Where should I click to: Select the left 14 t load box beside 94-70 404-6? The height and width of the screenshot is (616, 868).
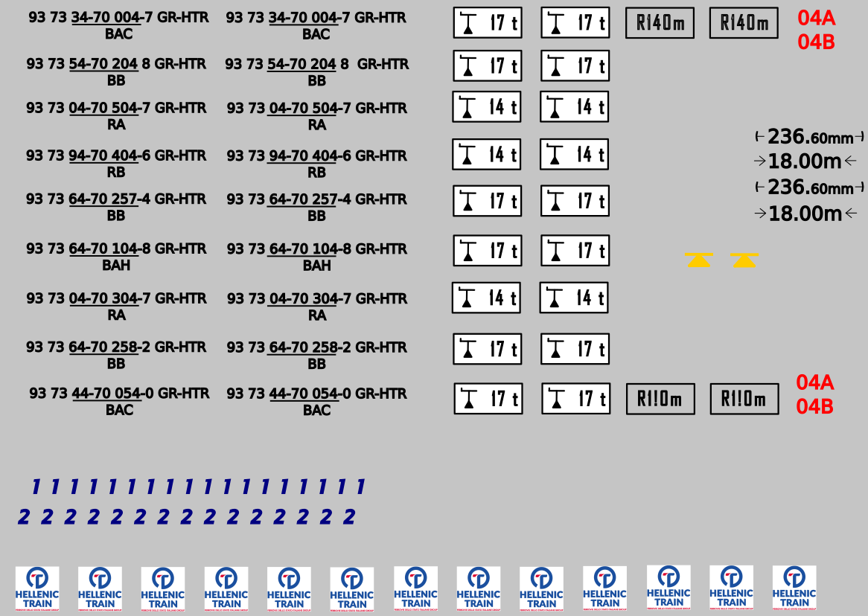[x=487, y=155]
